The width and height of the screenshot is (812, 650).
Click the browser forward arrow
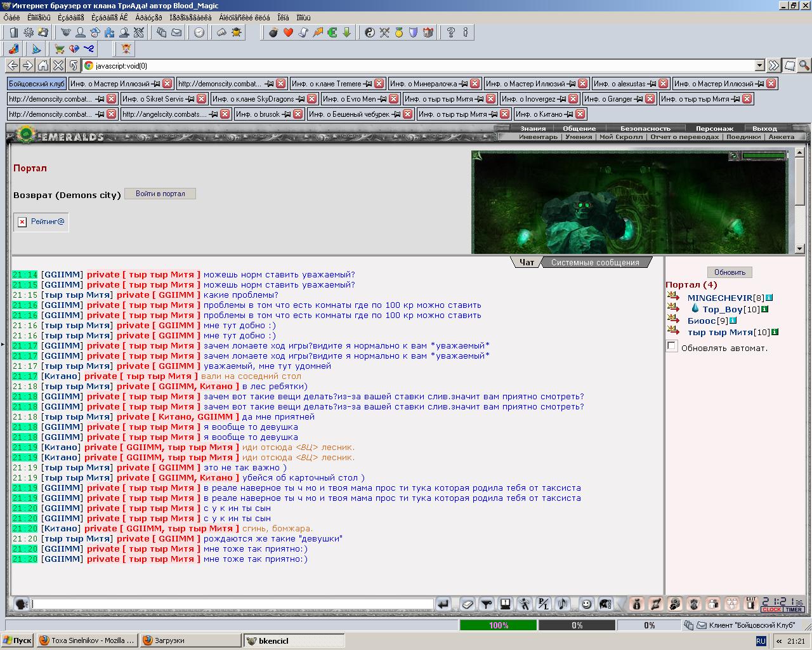28,65
